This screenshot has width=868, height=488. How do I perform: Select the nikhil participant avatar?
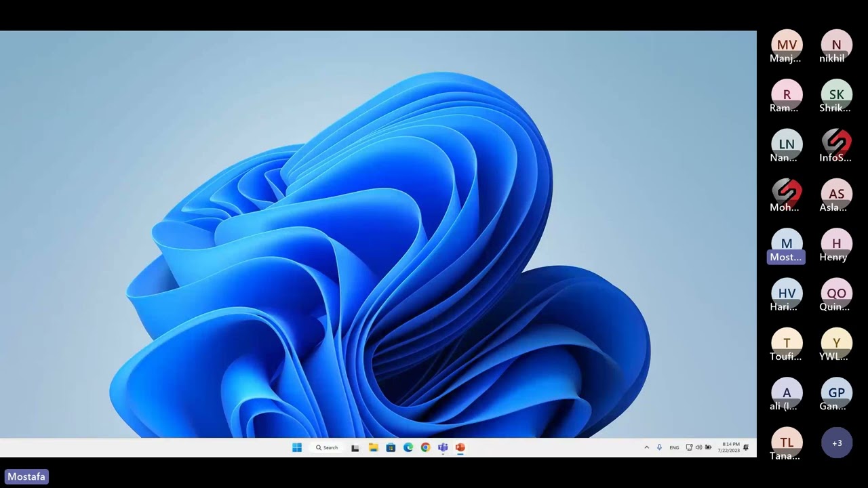pos(836,45)
